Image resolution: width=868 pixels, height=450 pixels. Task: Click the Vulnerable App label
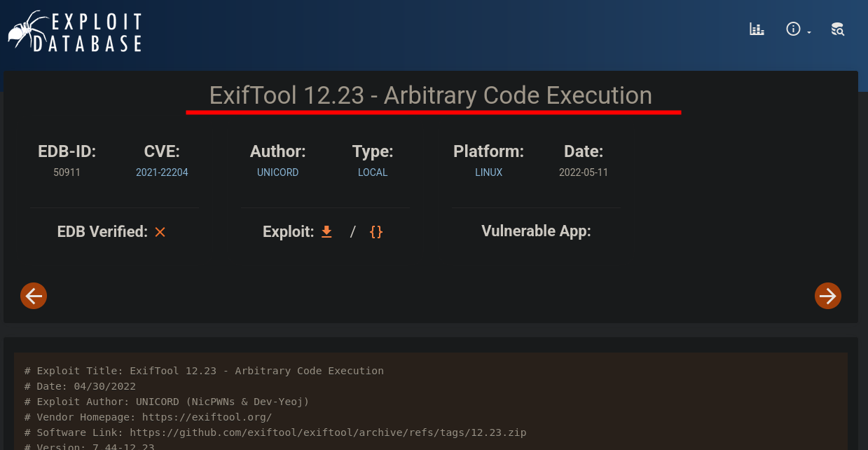[x=536, y=231]
